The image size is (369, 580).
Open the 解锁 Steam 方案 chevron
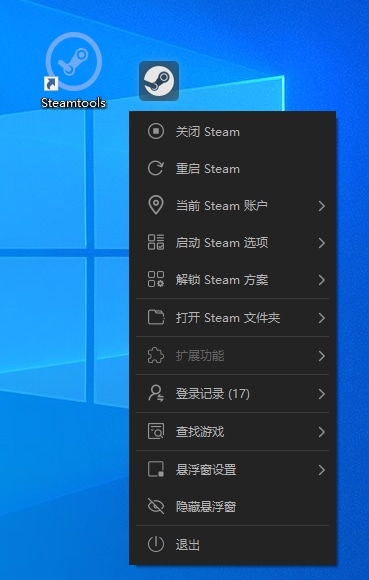click(x=322, y=280)
